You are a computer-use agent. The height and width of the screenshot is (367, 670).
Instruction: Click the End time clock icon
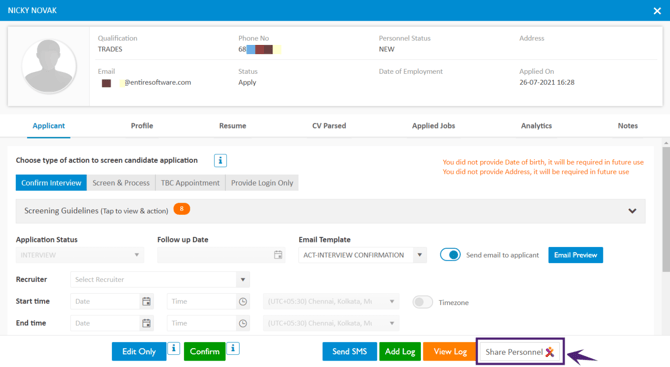coord(243,323)
